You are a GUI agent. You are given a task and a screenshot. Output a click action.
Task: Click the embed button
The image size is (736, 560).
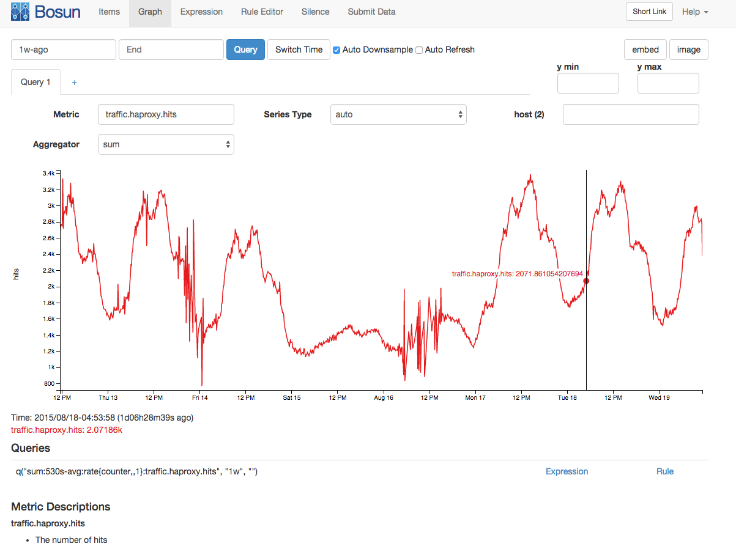tap(645, 50)
